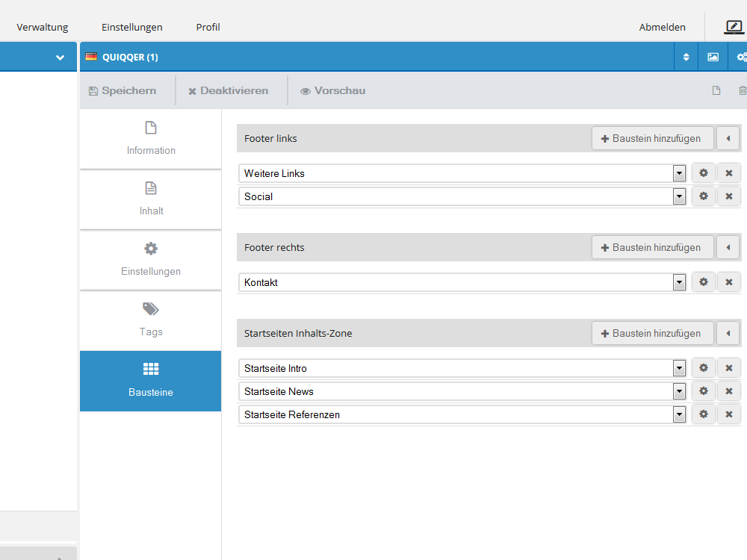Open settings gear for Weitere Links brick
Image resolution: width=747 pixels, height=560 pixels.
pos(703,173)
